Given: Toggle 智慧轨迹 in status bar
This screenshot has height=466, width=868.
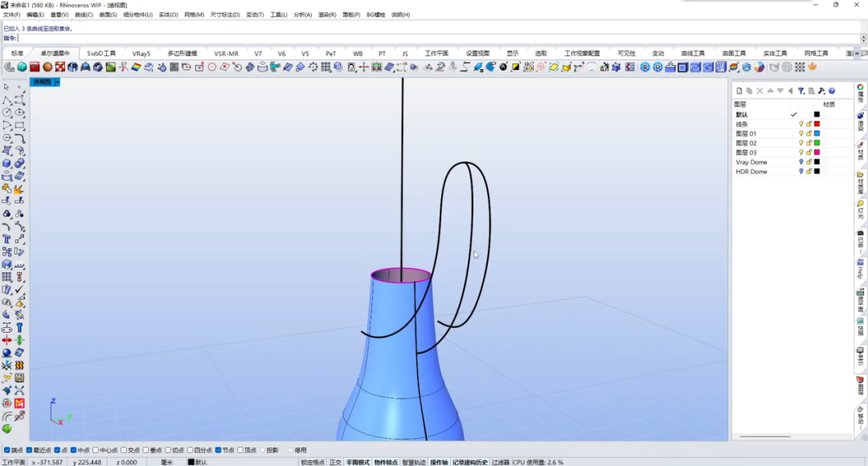Looking at the screenshot, I should click(x=414, y=462).
